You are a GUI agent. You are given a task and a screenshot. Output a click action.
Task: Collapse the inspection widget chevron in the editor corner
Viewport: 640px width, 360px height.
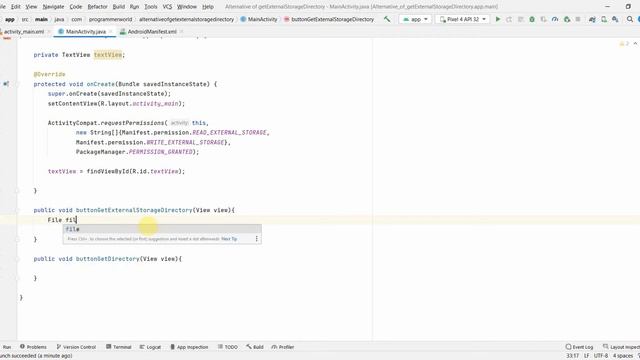coord(635,44)
